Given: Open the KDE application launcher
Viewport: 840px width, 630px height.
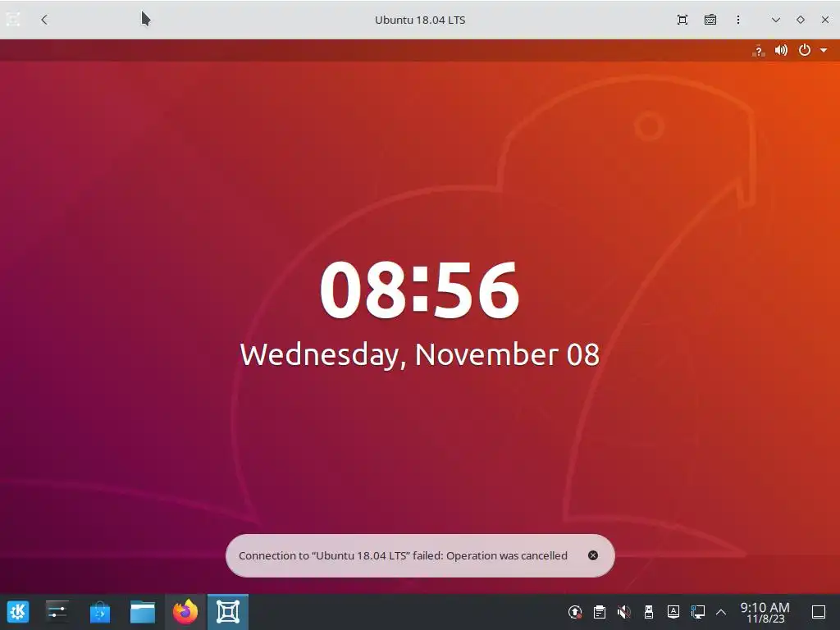Looking at the screenshot, I should tap(18, 612).
